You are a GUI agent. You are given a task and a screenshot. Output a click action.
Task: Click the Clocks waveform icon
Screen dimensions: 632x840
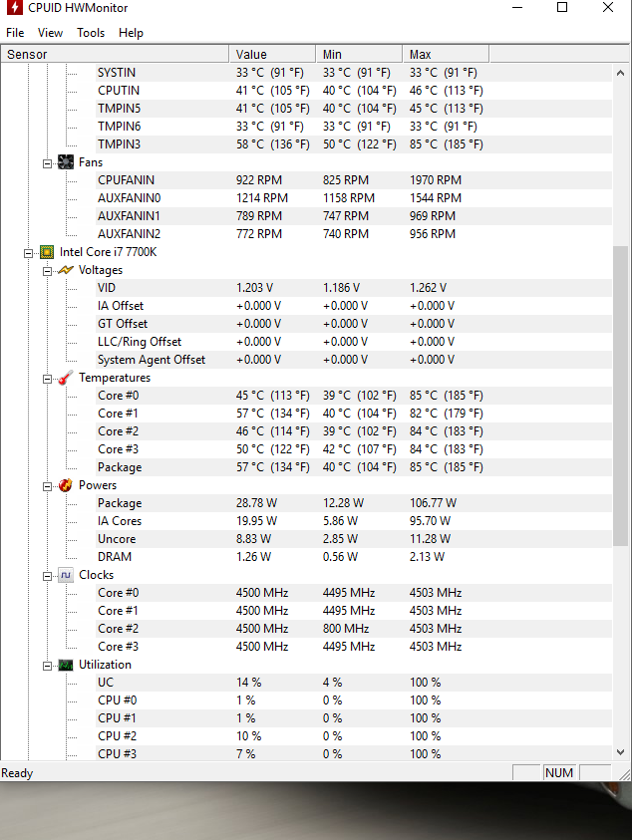pyautogui.click(x=66, y=575)
